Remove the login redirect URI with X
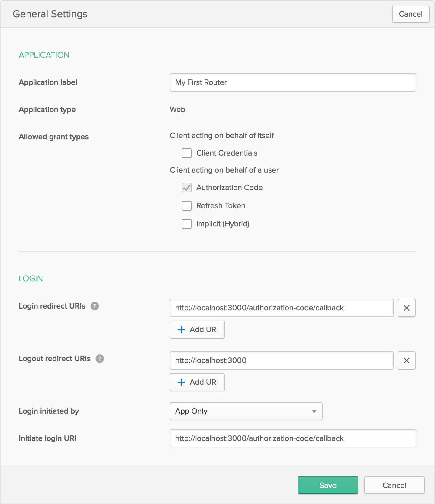This screenshot has width=435, height=504. (x=406, y=308)
